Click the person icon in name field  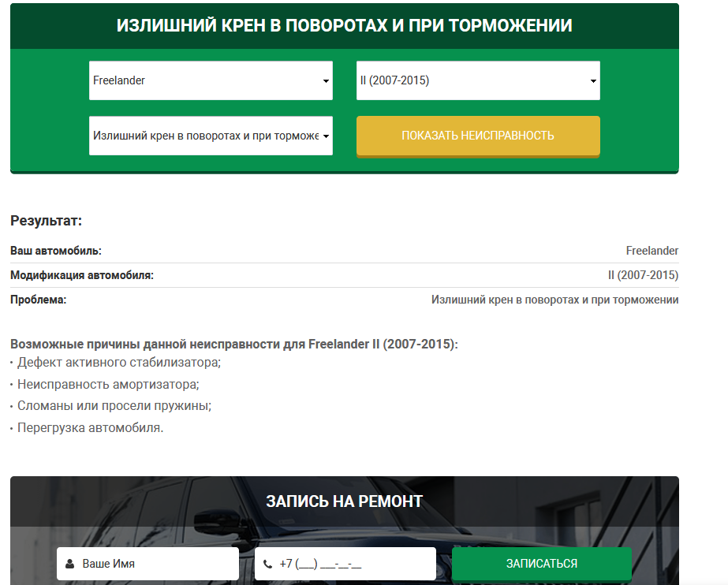coord(69,565)
